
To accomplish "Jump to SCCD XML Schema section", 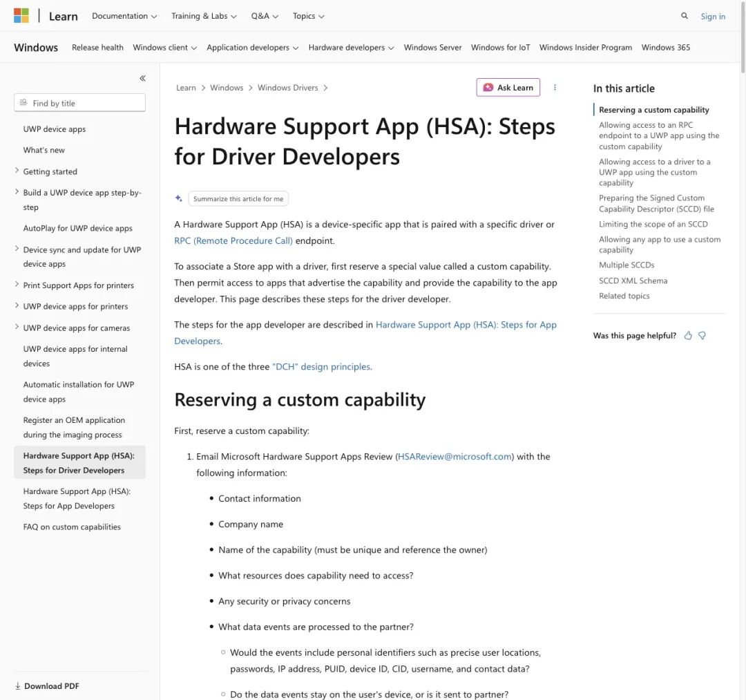I will point(633,281).
